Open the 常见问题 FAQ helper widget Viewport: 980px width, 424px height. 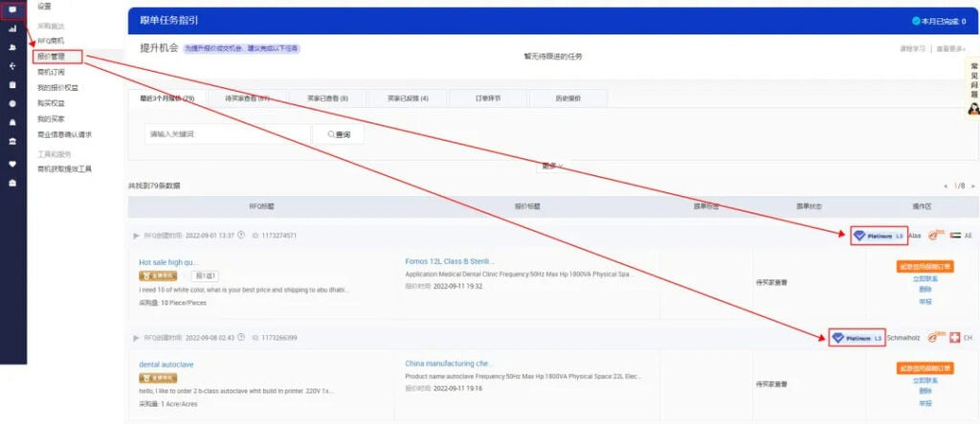pyautogui.click(x=972, y=88)
